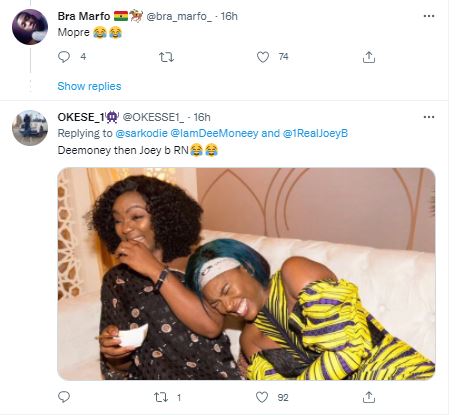View OKESE_1's profile avatar
This screenshot has height=415, width=464.
click(x=30, y=128)
